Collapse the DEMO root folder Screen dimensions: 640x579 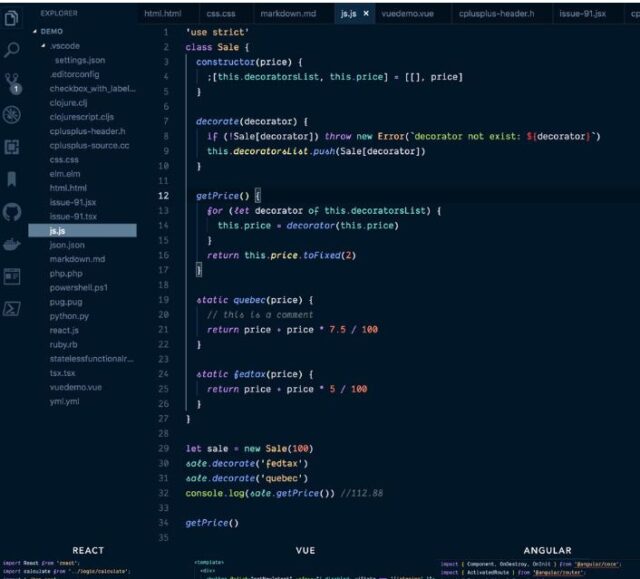pyautogui.click(x=52, y=31)
